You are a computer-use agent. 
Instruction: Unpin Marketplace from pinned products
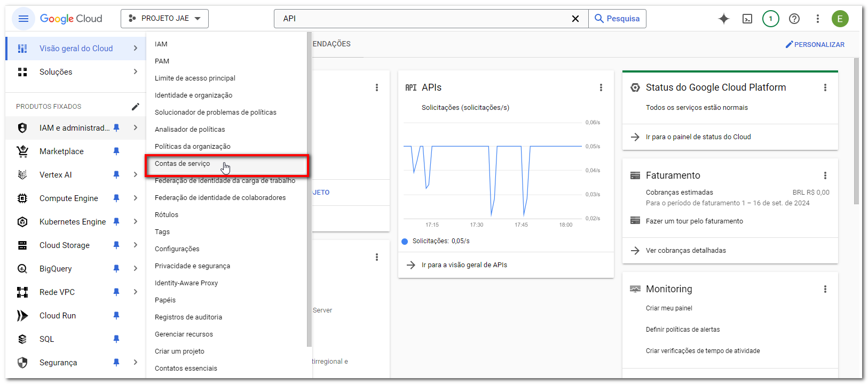point(116,151)
